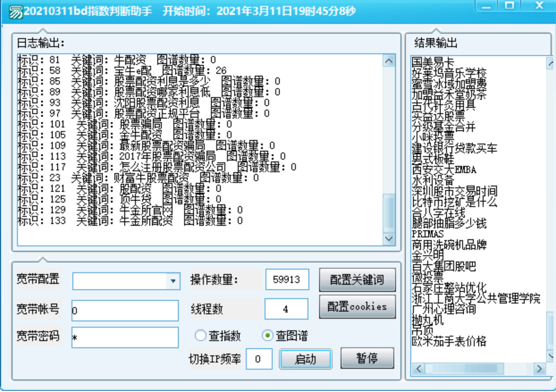Select 国美易卡 in result list
The height and width of the screenshot is (392, 556).
click(433, 63)
